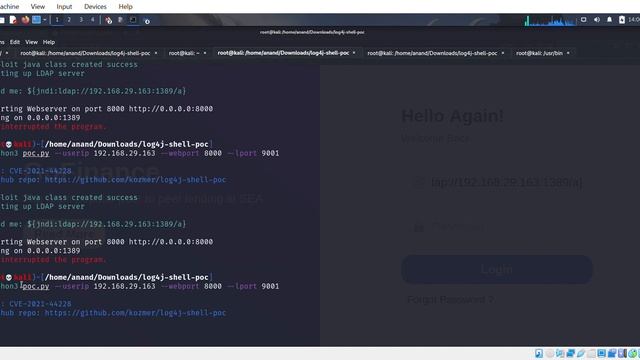Select the currently active bold log4j-shell-poc tab
The image size is (640, 360).
pyautogui.click(x=283, y=53)
